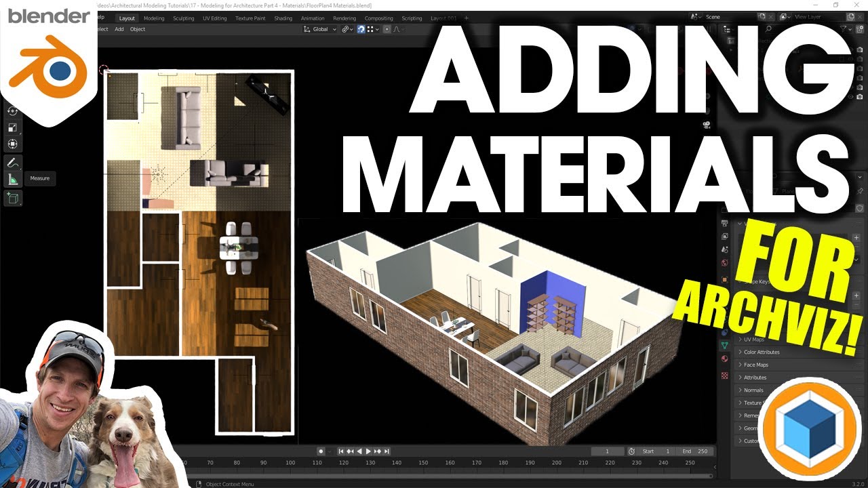The height and width of the screenshot is (488, 868).
Task: Click the play reverse button
Action: point(359,451)
